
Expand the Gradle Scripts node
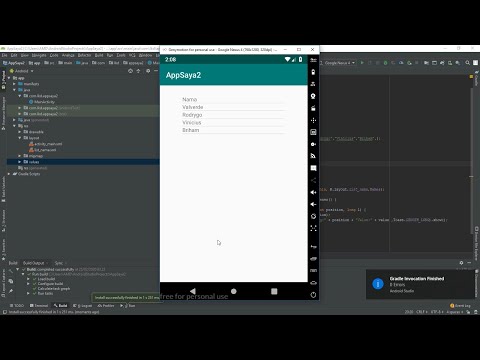point(9,174)
